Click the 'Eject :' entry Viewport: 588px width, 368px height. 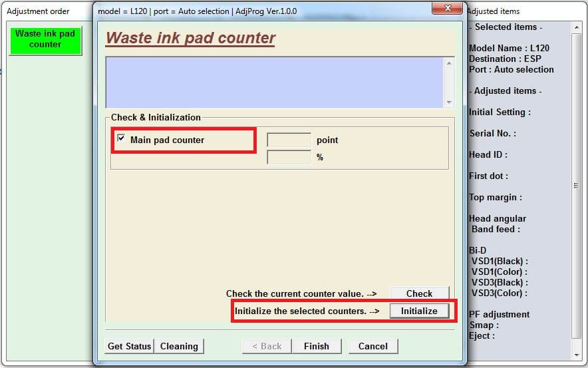tap(482, 336)
